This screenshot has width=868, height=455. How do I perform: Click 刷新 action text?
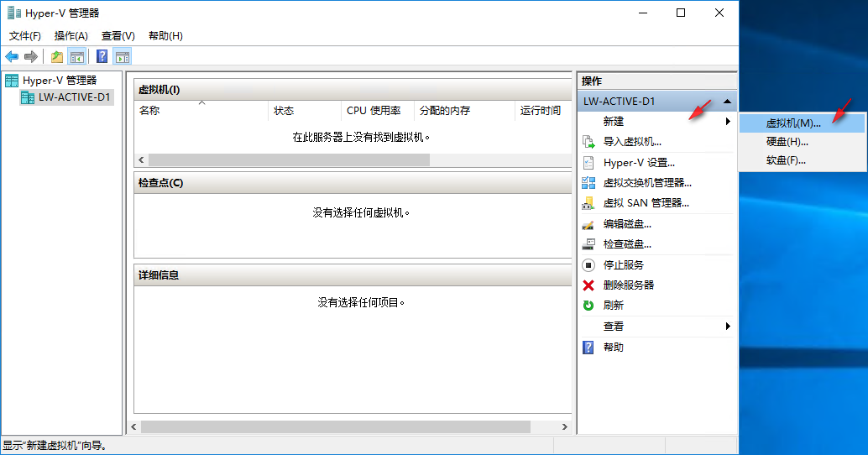point(614,305)
